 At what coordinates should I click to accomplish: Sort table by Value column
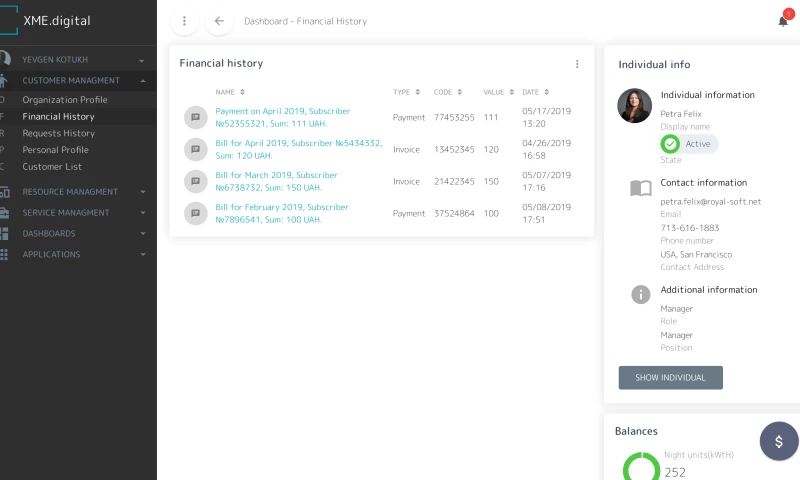(498, 92)
